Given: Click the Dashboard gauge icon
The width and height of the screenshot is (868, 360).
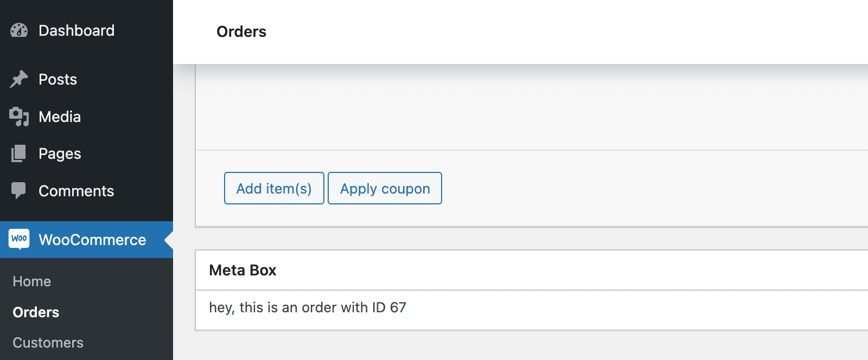Looking at the screenshot, I should 18,30.
